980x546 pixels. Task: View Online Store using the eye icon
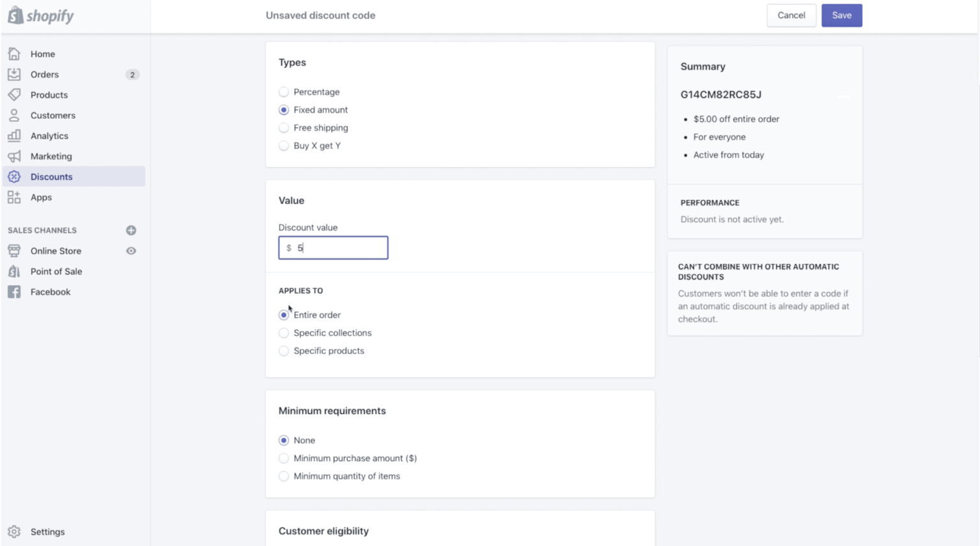click(x=131, y=251)
